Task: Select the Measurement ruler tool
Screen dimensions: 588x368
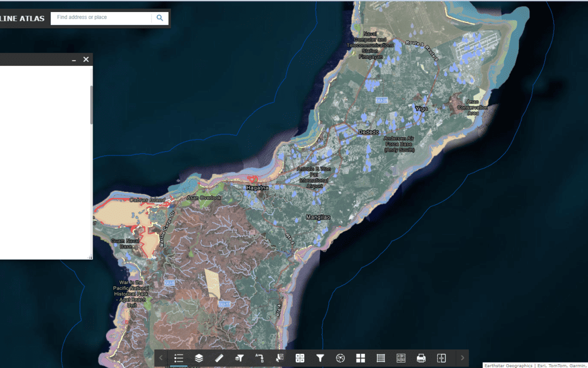Action: [x=219, y=358]
